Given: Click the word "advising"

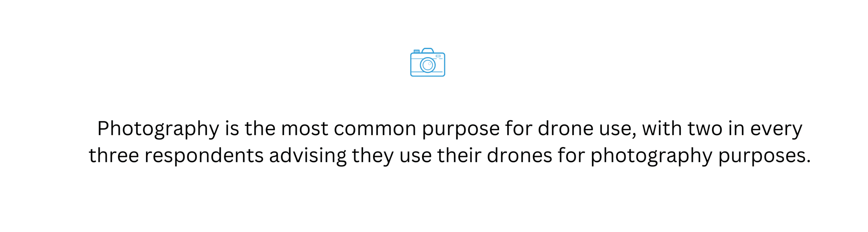Looking at the screenshot, I should 308,157.
